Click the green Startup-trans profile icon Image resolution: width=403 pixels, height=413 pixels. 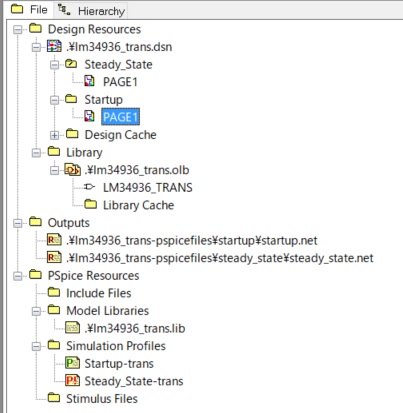[72, 363]
